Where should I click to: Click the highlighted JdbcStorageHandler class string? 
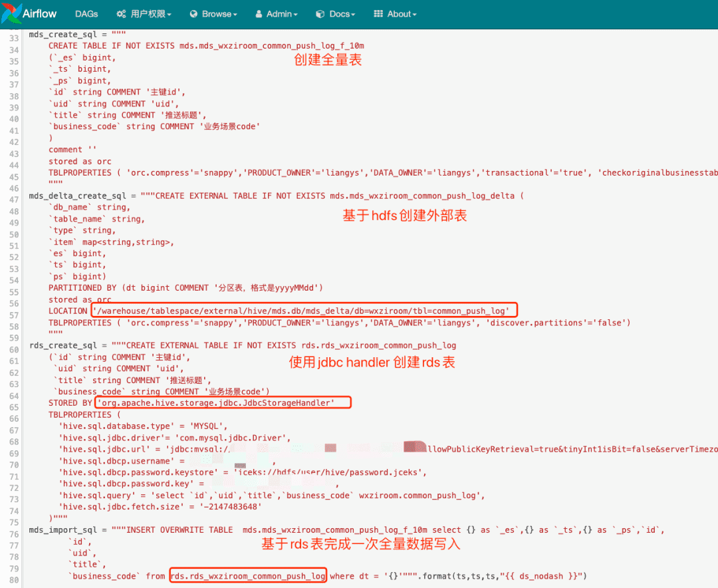(223, 403)
